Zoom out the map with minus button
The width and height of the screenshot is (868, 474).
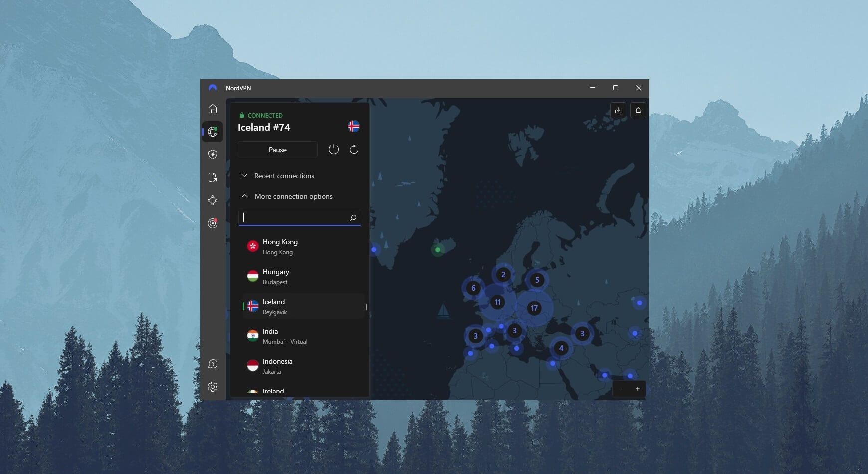tap(621, 389)
